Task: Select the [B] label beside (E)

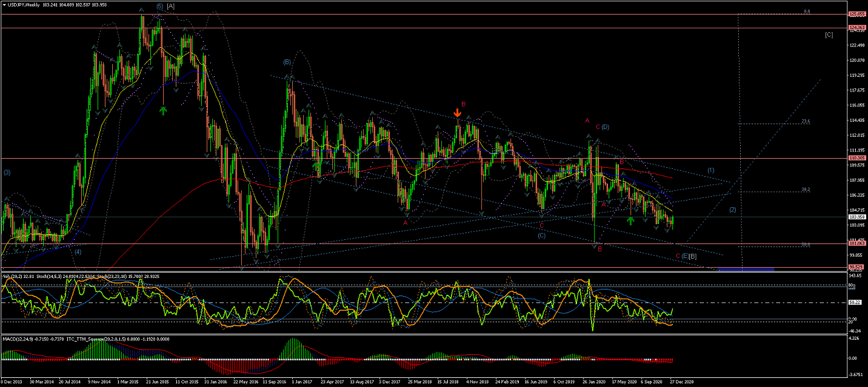Action: (x=693, y=256)
